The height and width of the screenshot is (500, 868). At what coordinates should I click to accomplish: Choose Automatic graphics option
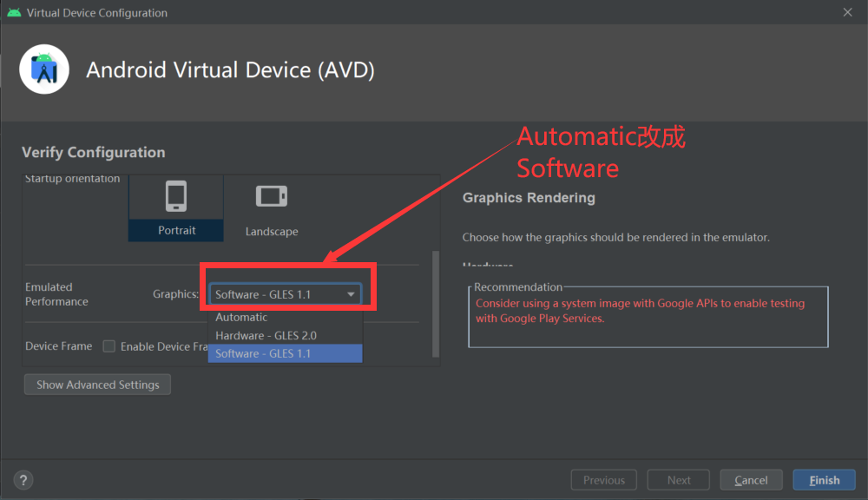tap(285, 318)
